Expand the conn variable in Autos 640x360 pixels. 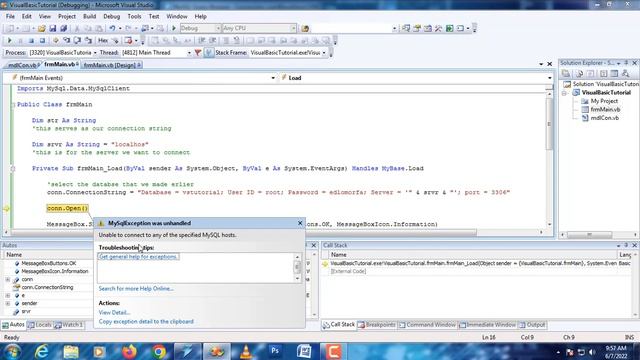point(8,280)
